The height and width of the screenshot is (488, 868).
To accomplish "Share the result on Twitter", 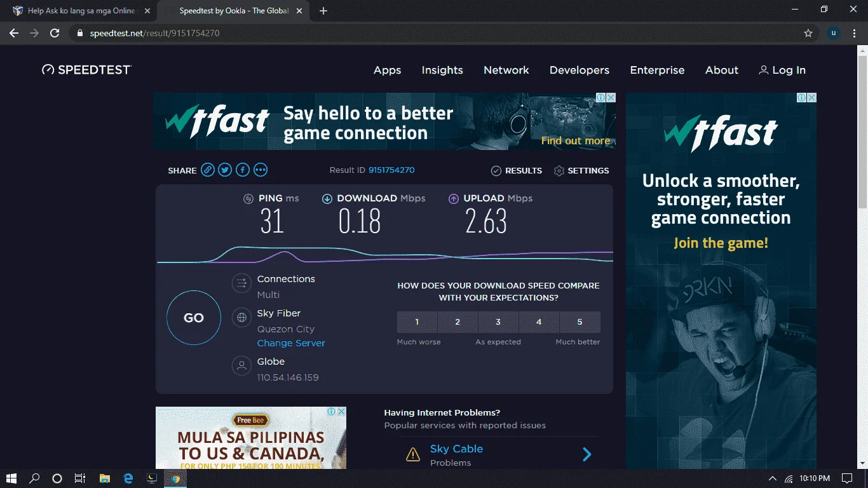I will click(x=225, y=170).
